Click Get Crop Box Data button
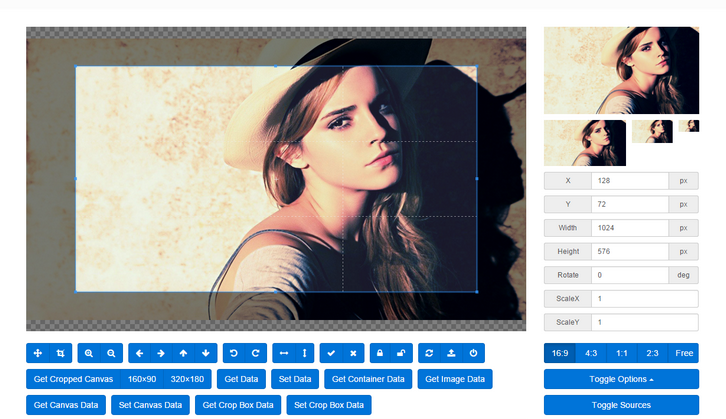Image resolution: width=726 pixels, height=419 pixels. pyautogui.click(x=238, y=405)
